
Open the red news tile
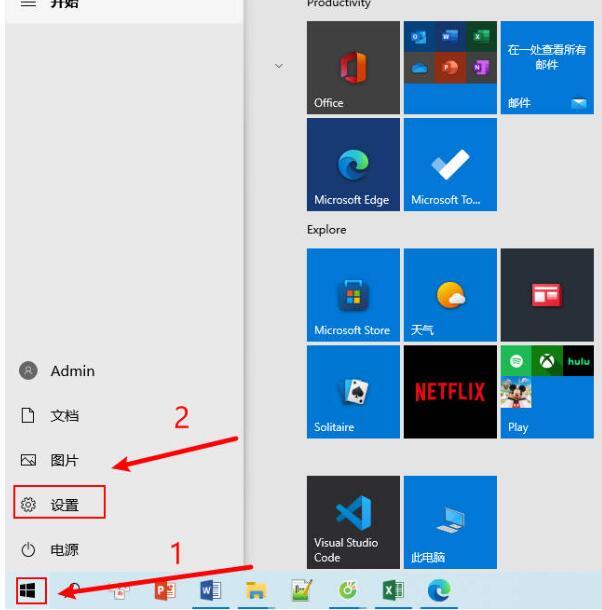point(547,294)
